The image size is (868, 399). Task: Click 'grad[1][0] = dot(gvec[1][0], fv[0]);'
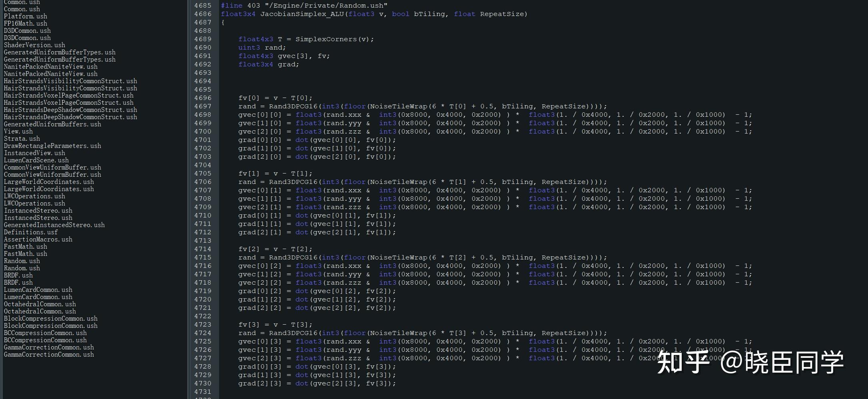click(x=317, y=148)
